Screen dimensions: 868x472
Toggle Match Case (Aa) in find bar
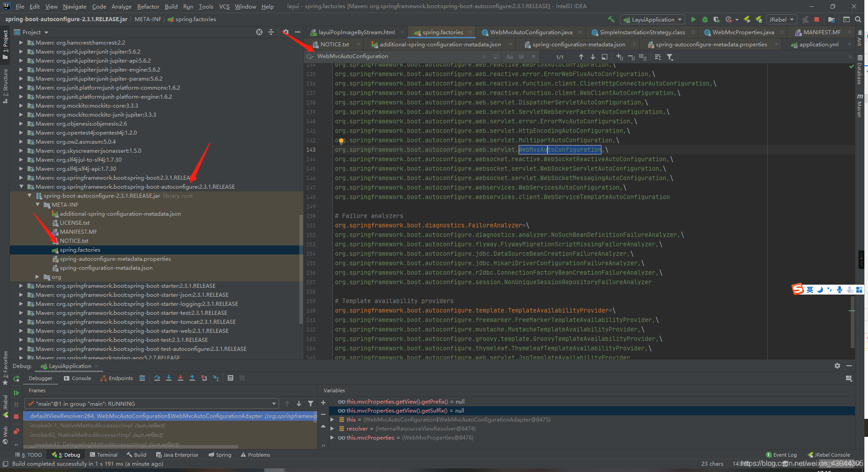[510, 57]
